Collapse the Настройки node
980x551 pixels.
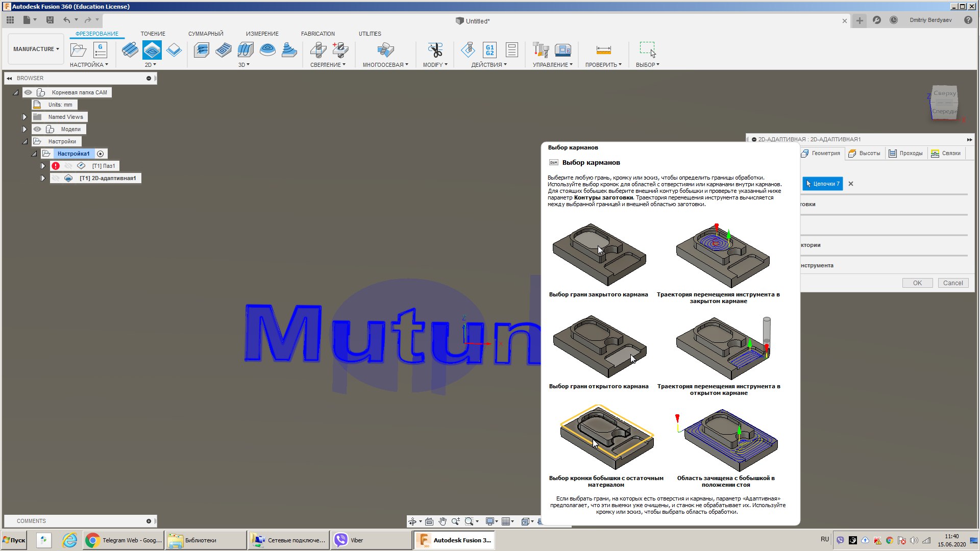pos(24,141)
